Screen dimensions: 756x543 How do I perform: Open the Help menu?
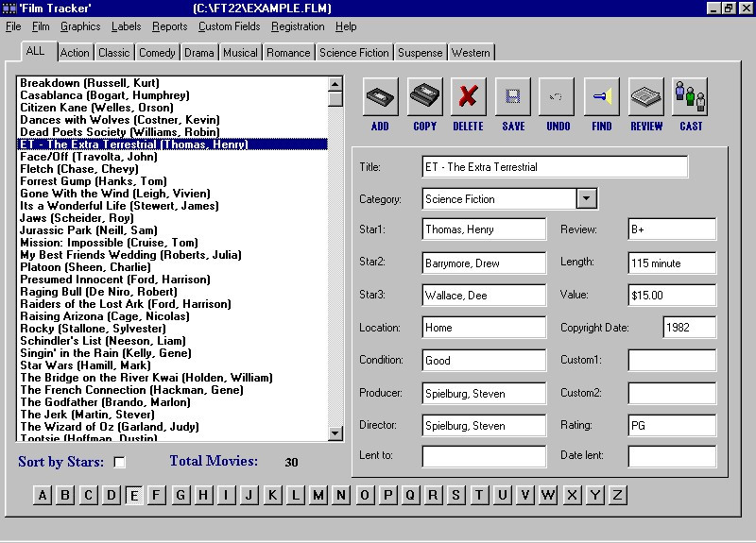tap(346, 26)
